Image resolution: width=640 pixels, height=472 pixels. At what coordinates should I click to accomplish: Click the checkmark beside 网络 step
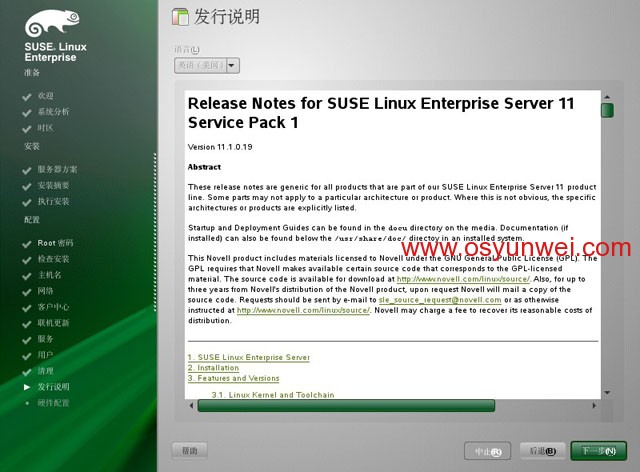click(27, 292)
